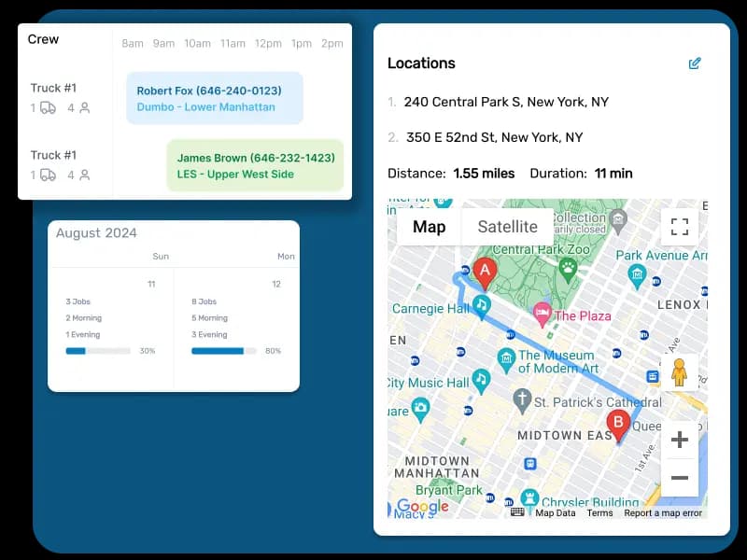This screenshot has width=747, height=560.
Task: Click the Report a map error link
Action: pos(663,512)
